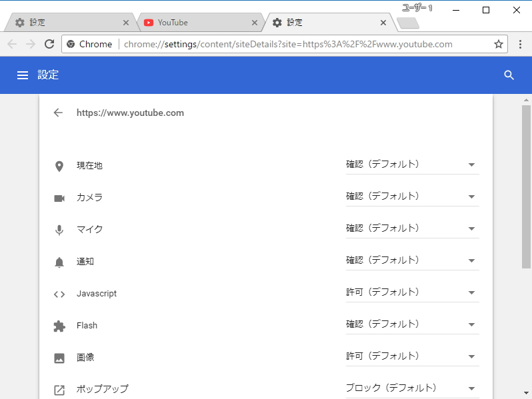Click the Chrome site info icon in address bar
Image resolution: width=532 pixels, height=399 pixels.
[71, 44]
